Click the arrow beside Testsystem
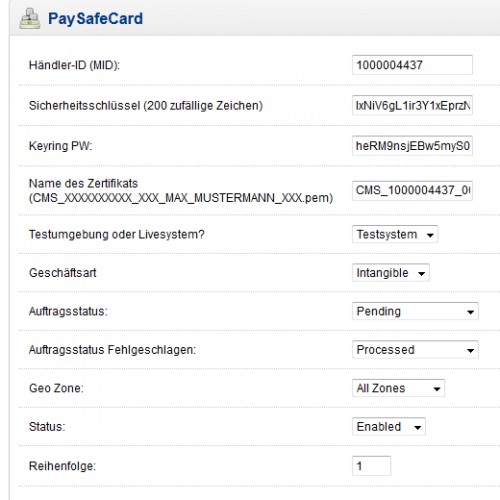The height and width of the screenshot is (500, 500). (x=430, y=235)
